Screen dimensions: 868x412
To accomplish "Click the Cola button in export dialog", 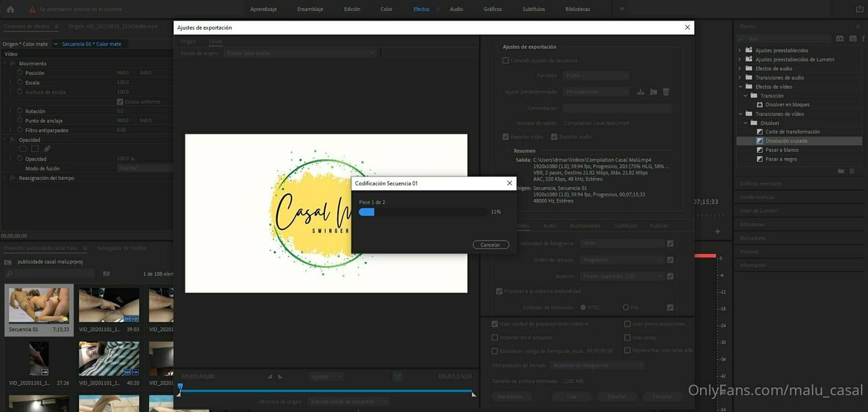I will coord(572,396).
